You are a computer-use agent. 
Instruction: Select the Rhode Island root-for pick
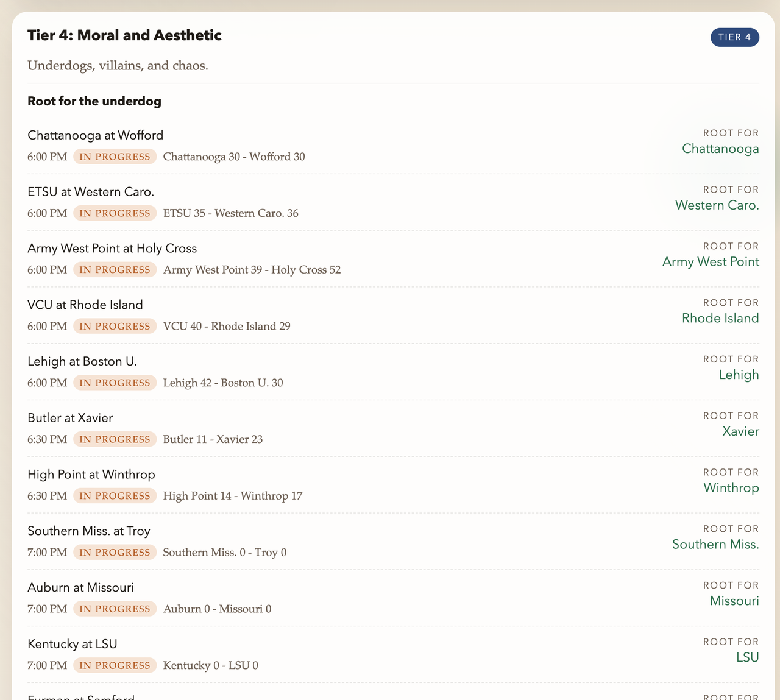720,319
